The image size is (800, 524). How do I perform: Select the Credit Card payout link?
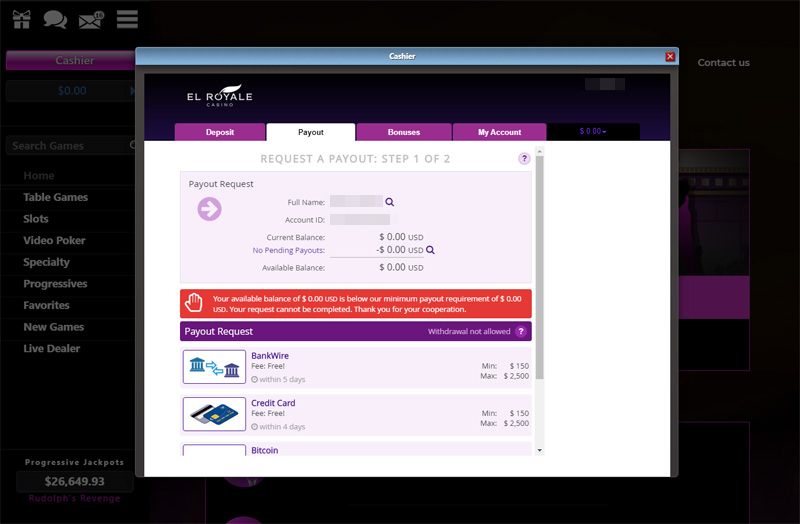click(x=273, y=403)
